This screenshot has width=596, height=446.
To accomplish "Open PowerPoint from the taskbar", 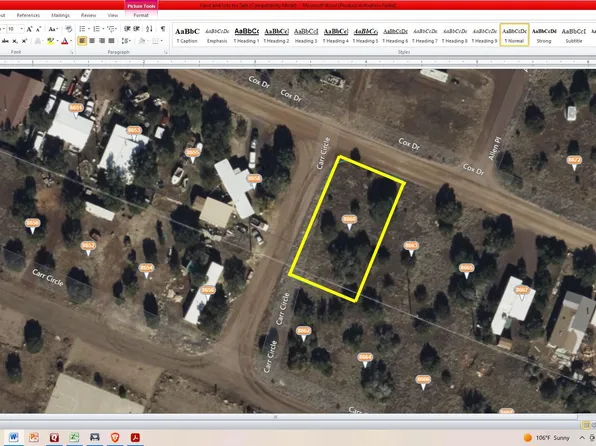I will point(34,437).
